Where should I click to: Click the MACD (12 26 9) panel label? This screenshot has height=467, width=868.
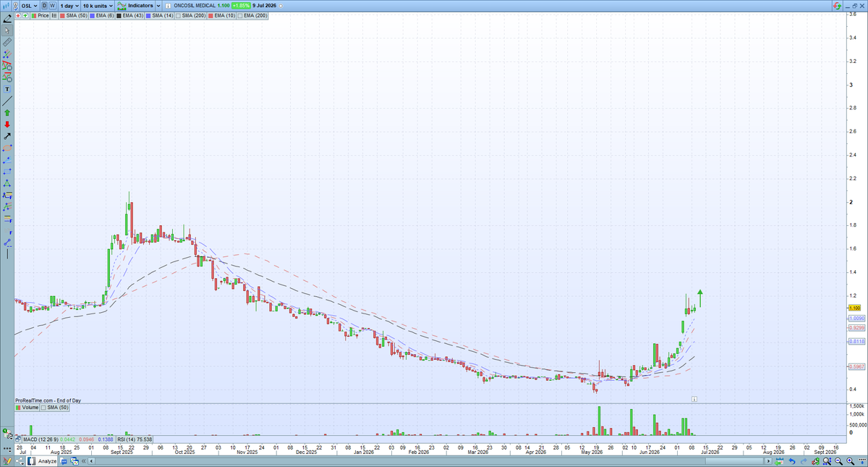tap(41, 439)
